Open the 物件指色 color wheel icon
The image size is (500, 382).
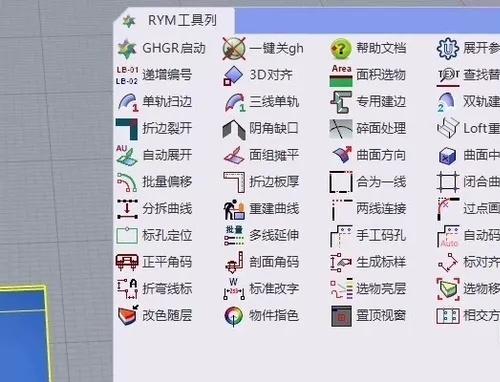pos(234,316)
